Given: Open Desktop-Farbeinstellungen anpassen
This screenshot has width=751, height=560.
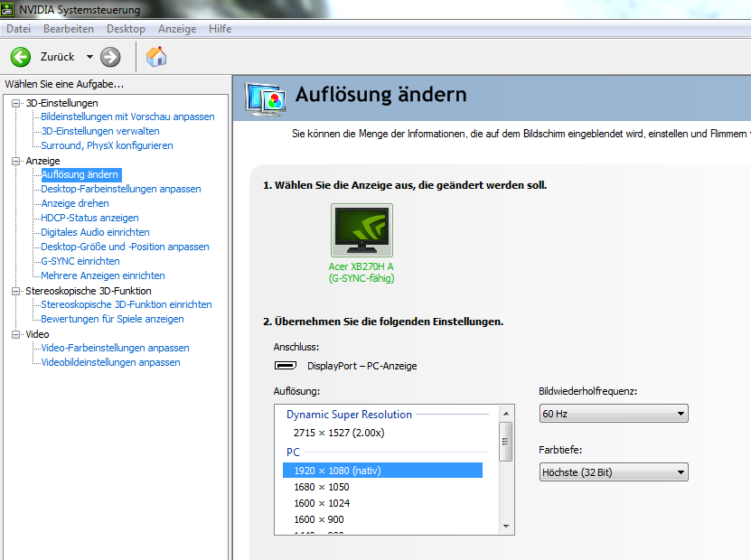Looking at the screenshot, I should pos(121,189).
